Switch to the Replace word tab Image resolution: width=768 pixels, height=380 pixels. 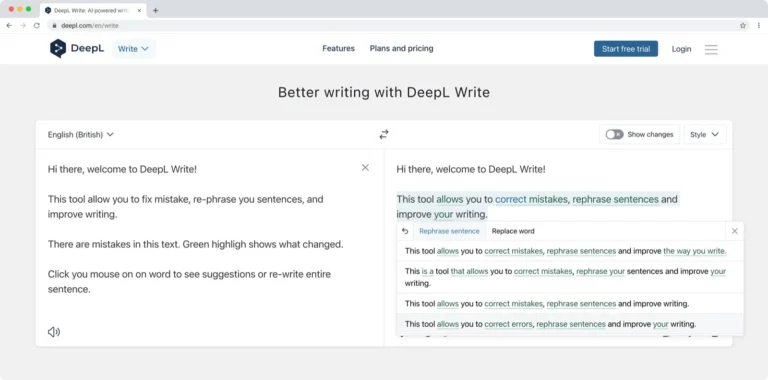coord(513,231)
